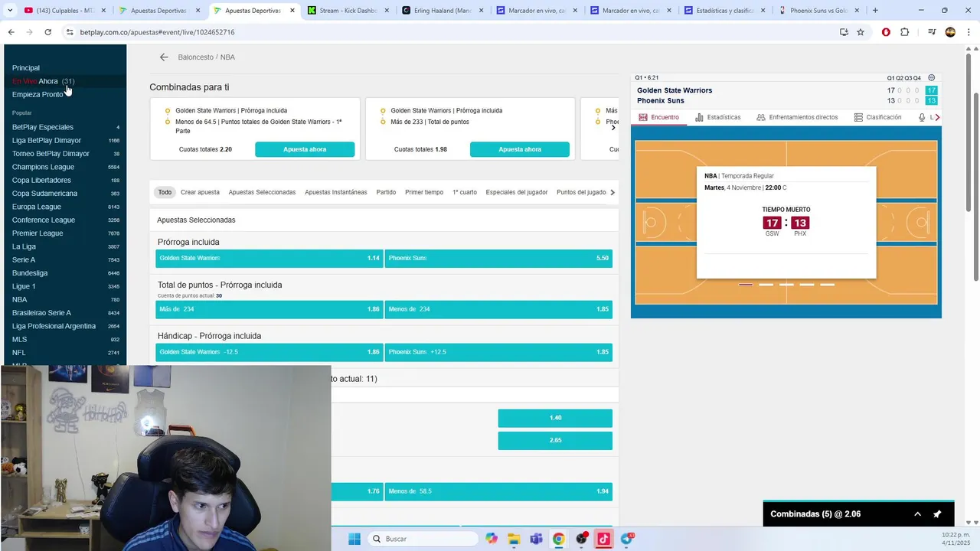Select the Apuestas Instantáneas filter
The width and height of the screenshot is (980, 551).
tap(336, 192)
